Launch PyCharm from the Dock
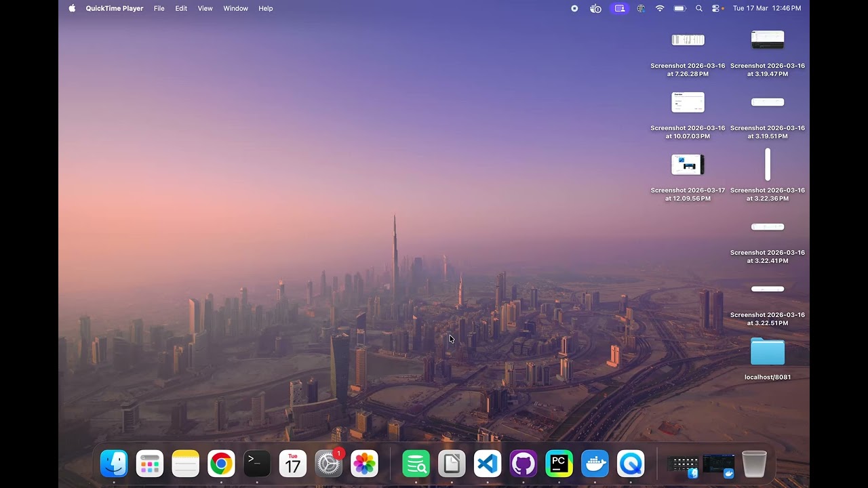The image size is (868, 488). click(x=559, y=464)
